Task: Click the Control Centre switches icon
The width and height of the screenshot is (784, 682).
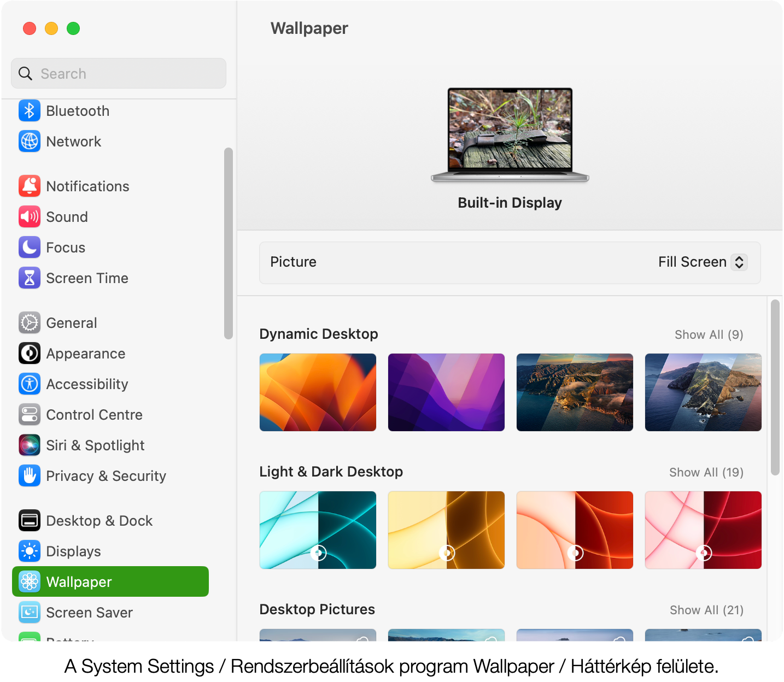Action: (30, 414)
